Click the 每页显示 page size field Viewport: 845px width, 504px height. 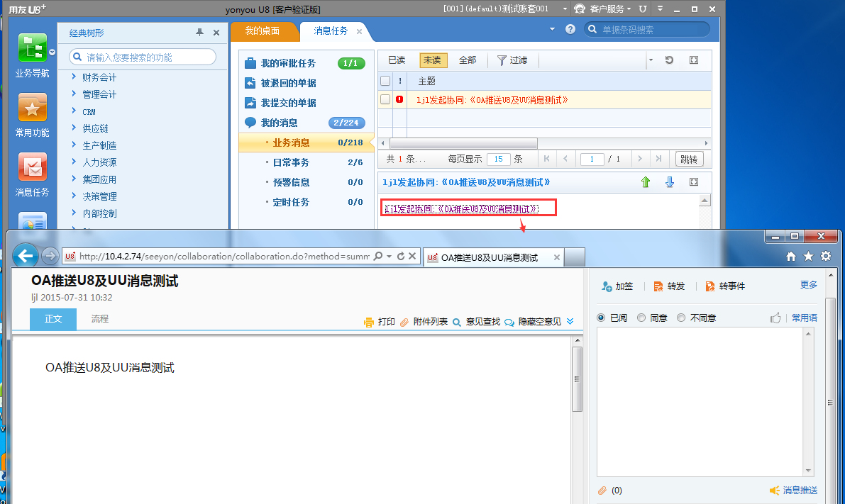coord(499,159)
